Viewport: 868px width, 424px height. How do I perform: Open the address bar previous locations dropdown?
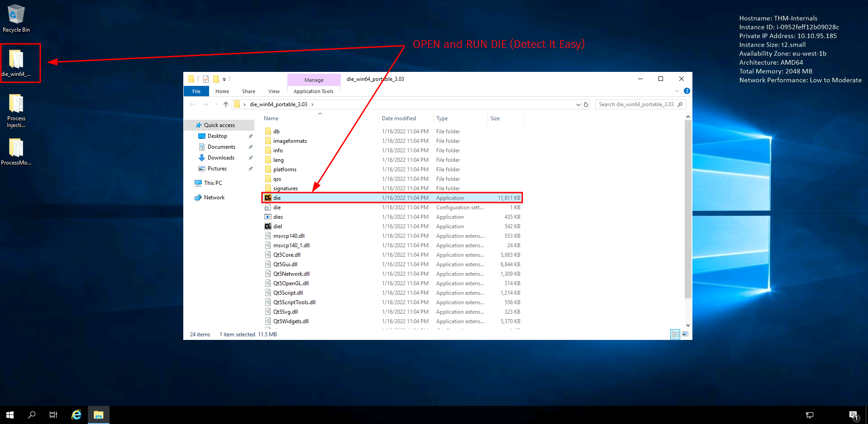click(x=578, y=104)
